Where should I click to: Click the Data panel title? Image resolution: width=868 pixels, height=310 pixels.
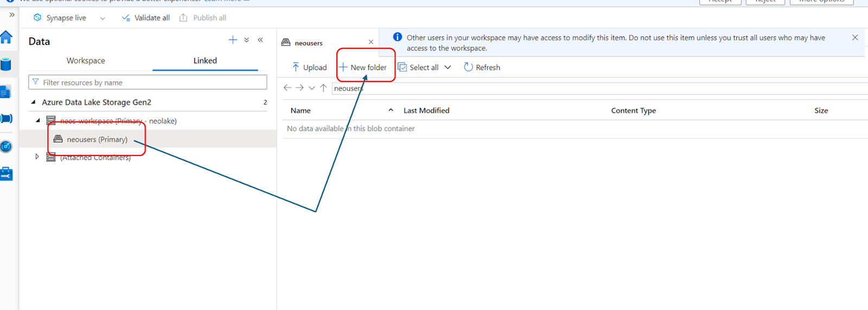39,42
